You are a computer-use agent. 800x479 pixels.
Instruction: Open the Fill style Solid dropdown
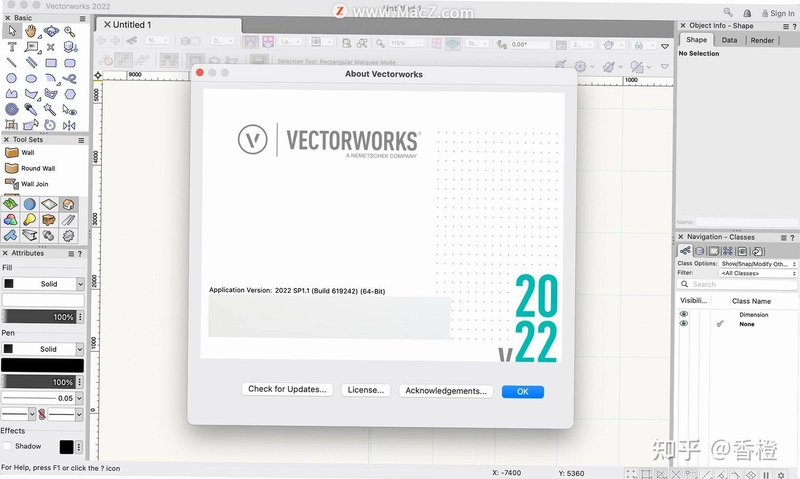[43, 284]
